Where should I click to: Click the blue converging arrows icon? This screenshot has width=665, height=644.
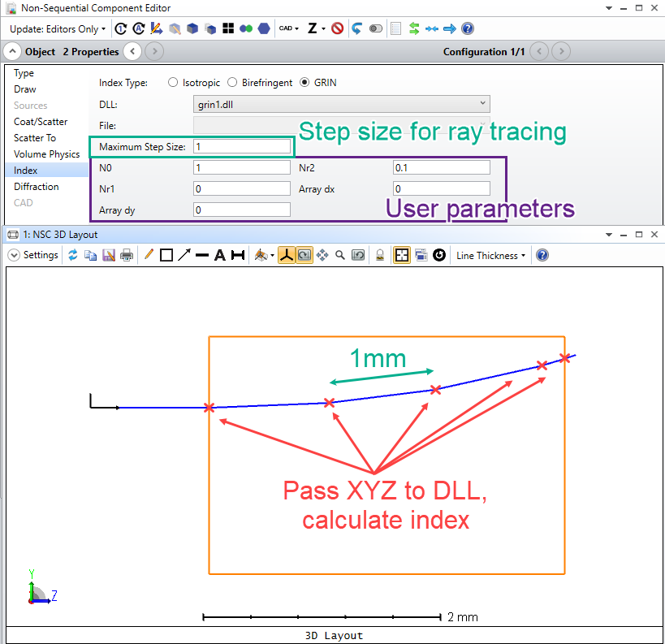432,29
